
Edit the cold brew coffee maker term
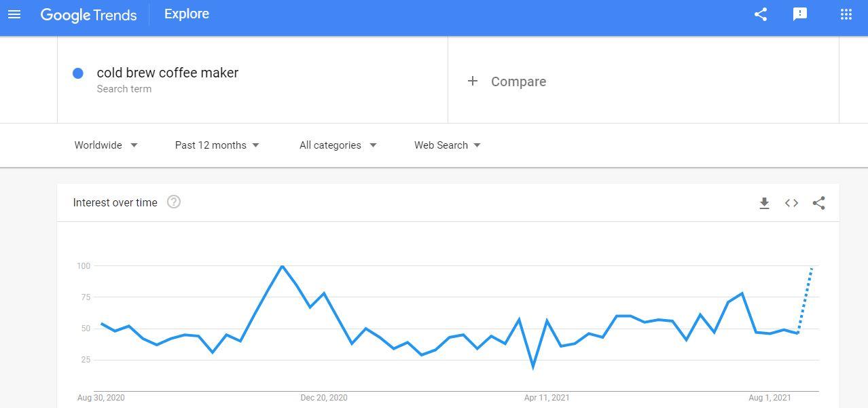pyautogui.click(x=168, y=73)
